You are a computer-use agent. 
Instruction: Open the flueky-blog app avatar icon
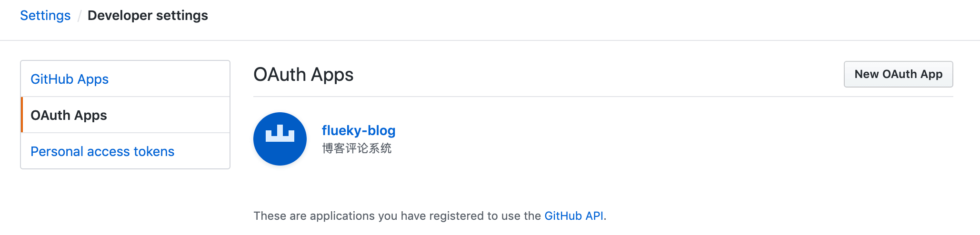coord(280,139)
